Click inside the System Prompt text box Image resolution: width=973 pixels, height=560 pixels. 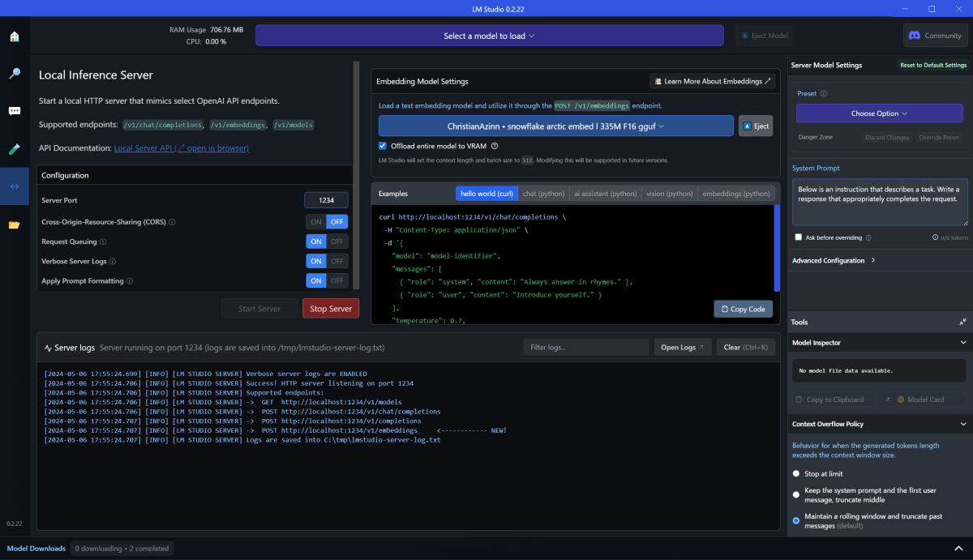880,202
